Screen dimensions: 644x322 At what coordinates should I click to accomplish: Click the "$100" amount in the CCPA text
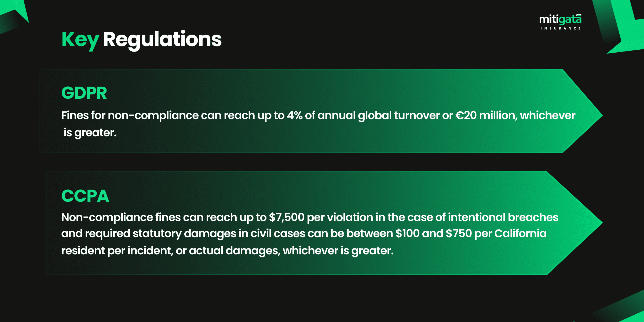pos(407,233)
